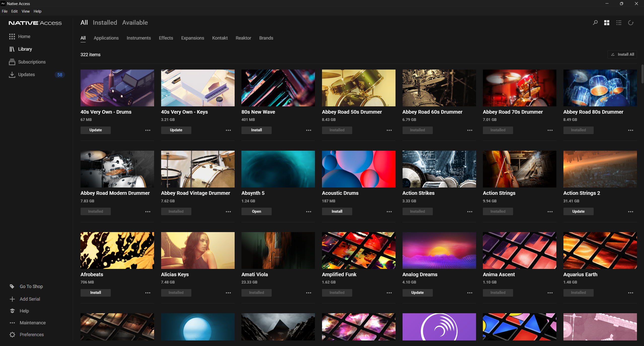Switch to list view layout
The width and height of the screenshot is (644, 346).
pyautogui.click(x=619, y=23)
